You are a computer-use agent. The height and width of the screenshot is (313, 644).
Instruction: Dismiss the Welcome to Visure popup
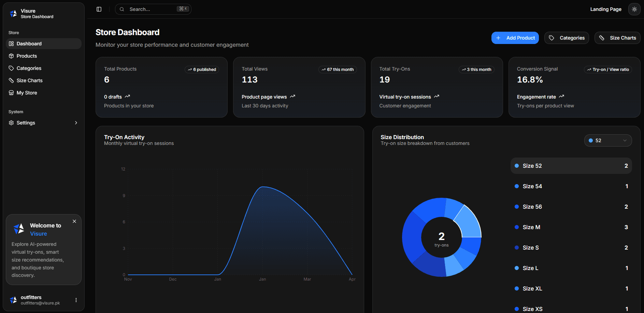tap(74, 221)
